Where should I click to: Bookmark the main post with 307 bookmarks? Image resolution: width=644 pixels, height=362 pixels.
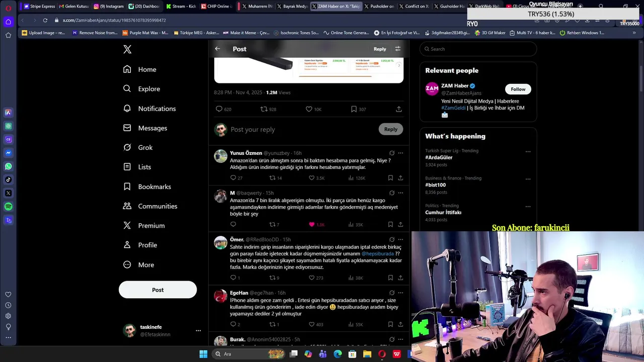(354, 109)
